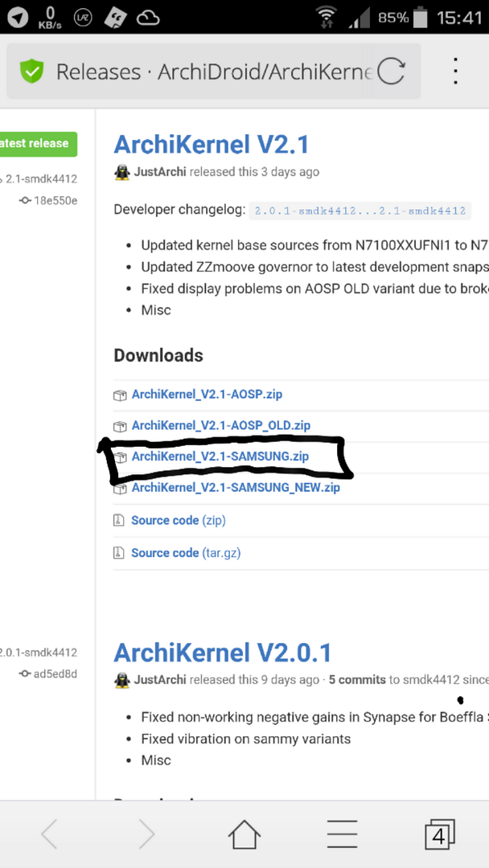This screenshot has width=489, height=868.
Task: Download ArchiKernel_V2.1-SAMSUNG.zip
Action: (x=220, y=457)
